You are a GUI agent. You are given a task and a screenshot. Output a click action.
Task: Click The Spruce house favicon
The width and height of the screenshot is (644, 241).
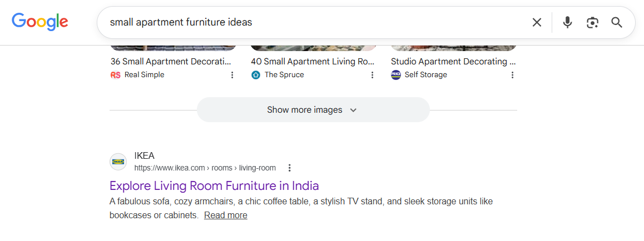256,75
